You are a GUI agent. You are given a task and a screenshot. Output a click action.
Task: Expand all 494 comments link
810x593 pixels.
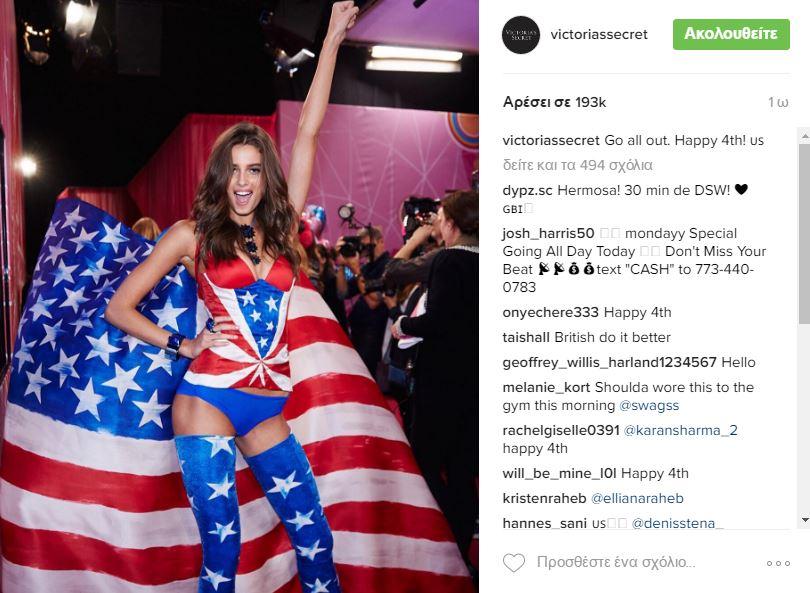(x=577, y=165)
